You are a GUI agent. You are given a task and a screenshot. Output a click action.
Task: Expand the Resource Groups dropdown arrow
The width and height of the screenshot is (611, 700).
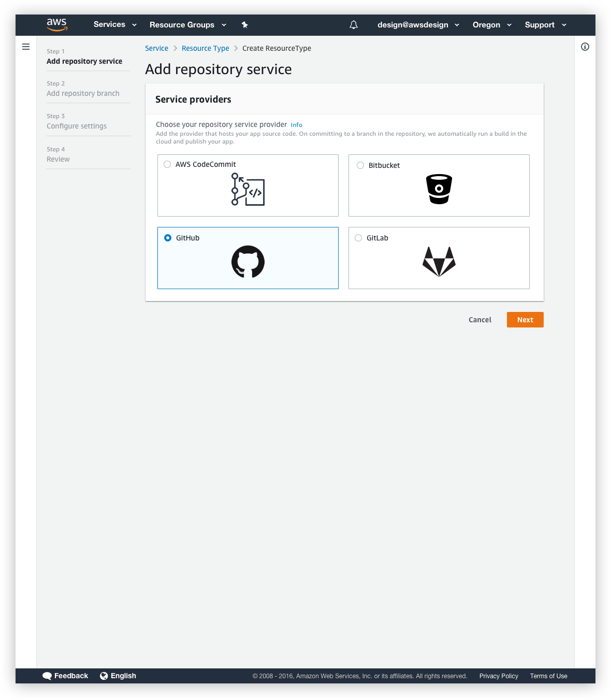(224, 25)
